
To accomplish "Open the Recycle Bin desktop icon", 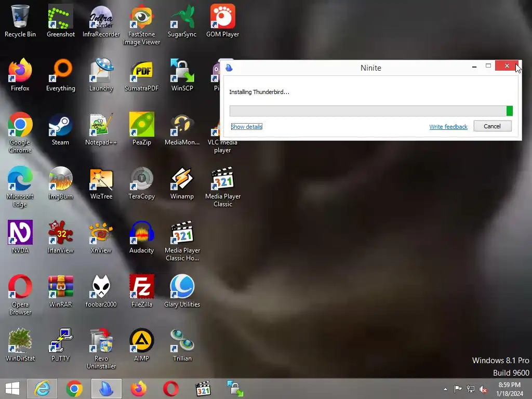I will 20,20.
